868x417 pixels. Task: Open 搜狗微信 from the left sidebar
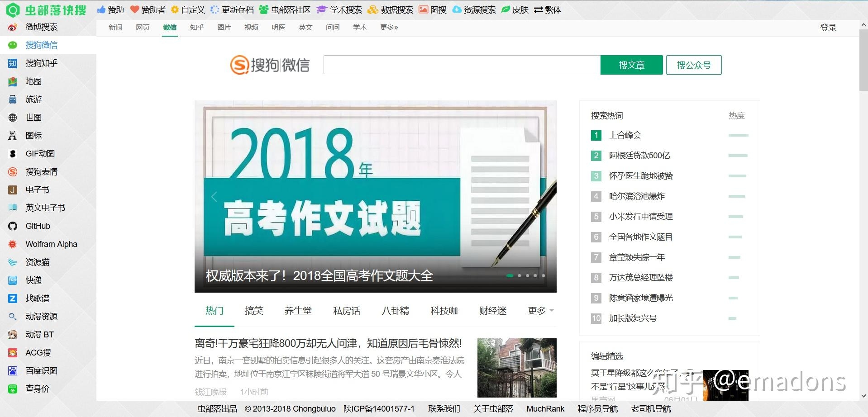click(x=41, y=45)
